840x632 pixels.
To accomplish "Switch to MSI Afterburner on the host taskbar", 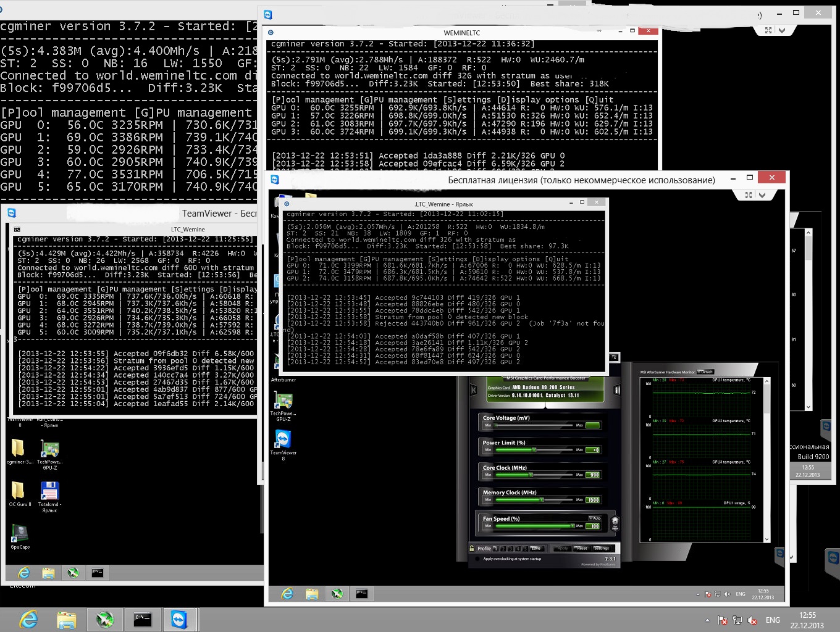I will [104, 620].
